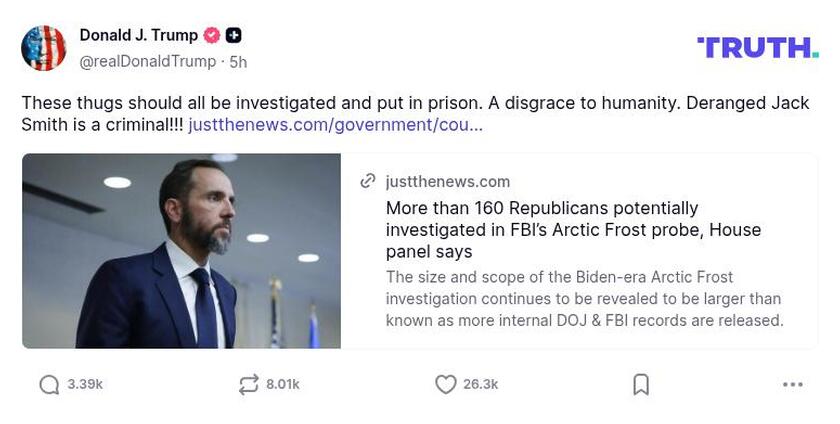Click the TRUTH. logo

coord(758,47)
